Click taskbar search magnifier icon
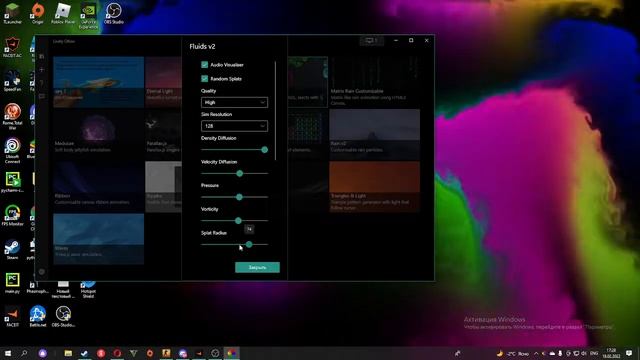640x360 pixels. pyautogui.click(x=24, y=353)
